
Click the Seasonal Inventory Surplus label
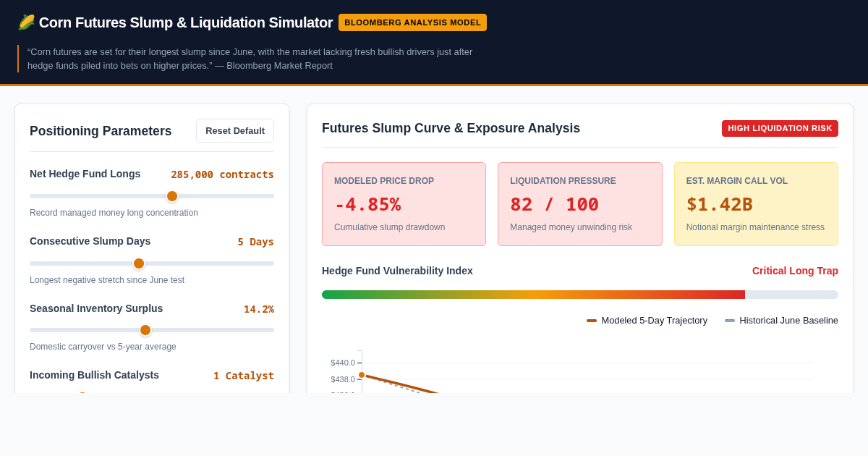pyautogui.click(x=96, y=308)
